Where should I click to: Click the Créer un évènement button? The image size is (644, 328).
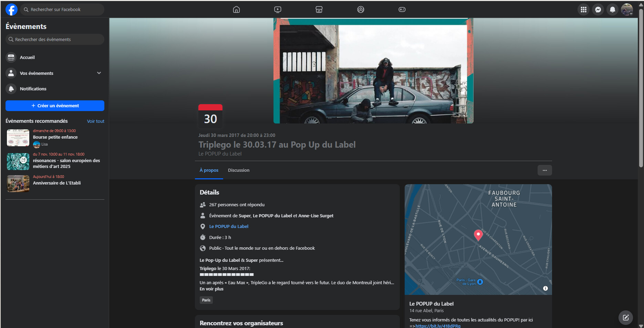pos(55,106)
